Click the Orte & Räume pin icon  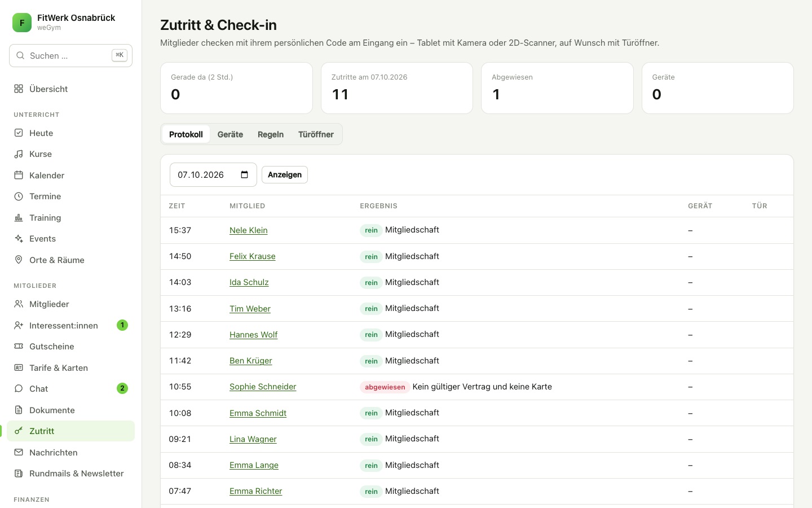coord(19,260)
